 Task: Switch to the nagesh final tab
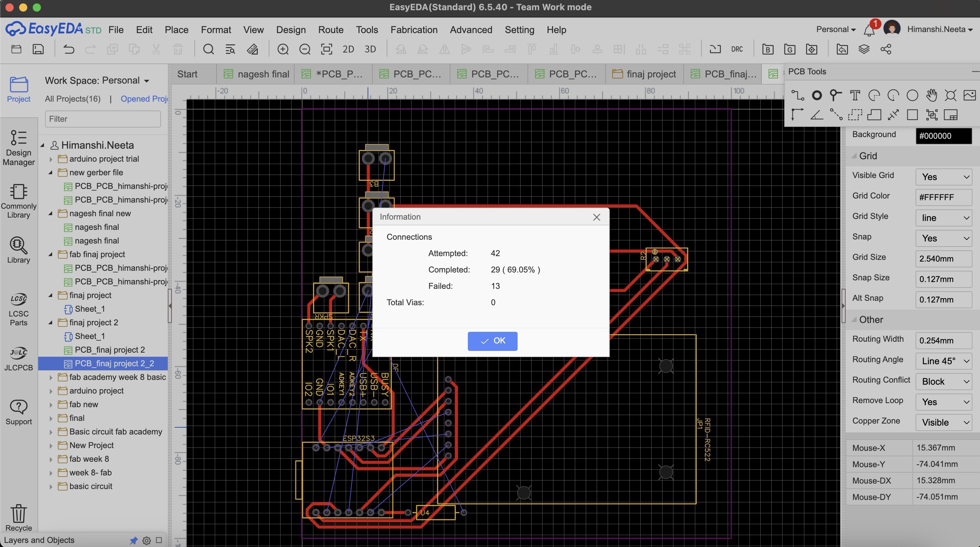click(256, 74)
